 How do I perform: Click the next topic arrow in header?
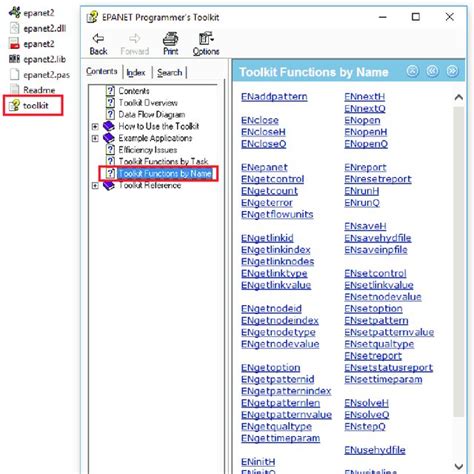452,71
